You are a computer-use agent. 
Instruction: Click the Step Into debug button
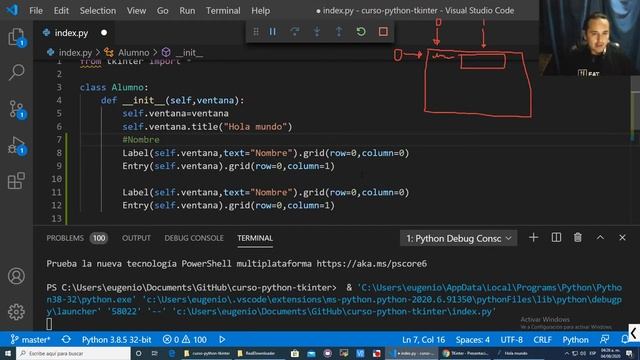click(317, 31)
